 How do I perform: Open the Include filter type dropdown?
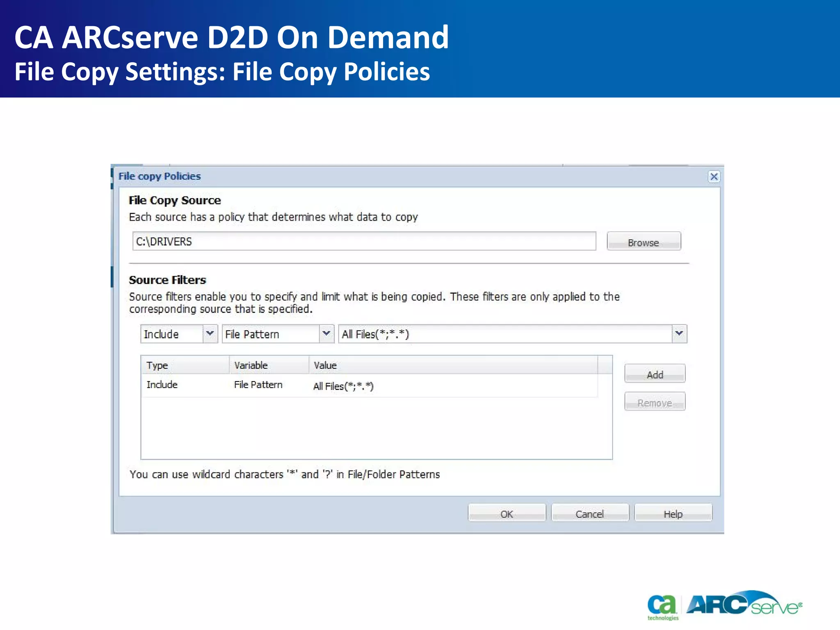point(210,333)
